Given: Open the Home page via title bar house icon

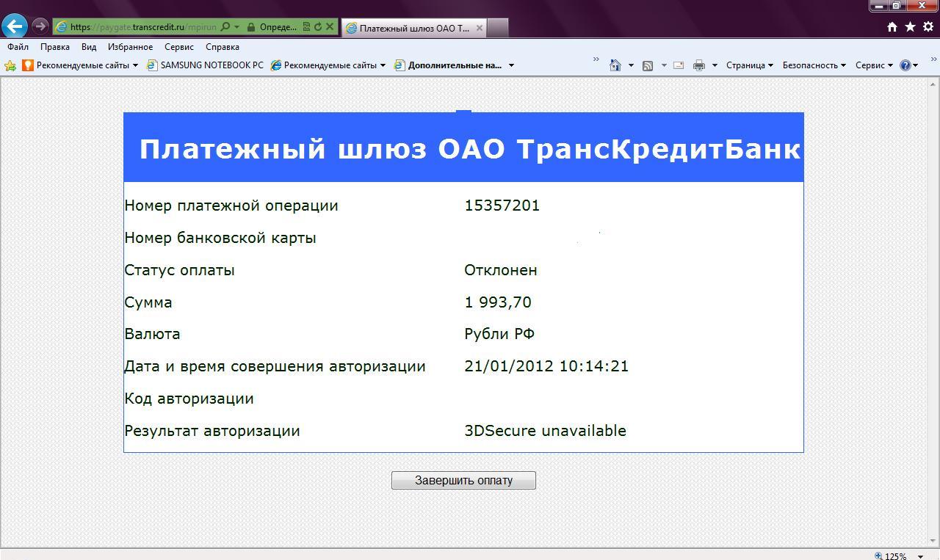Looking at the screenshot, I should (892, 27).
